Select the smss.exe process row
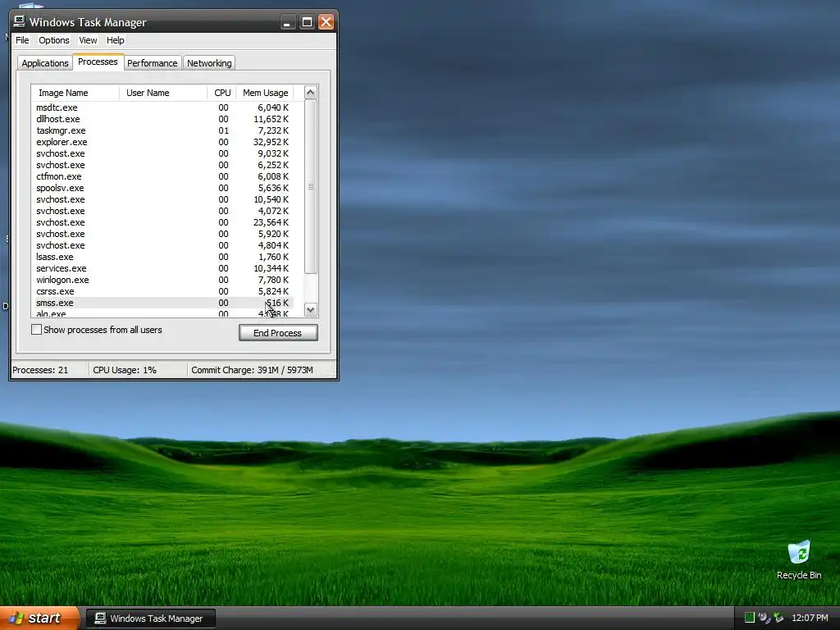The image size is (840, 630). pyautogui.click(x=162, y=304)
